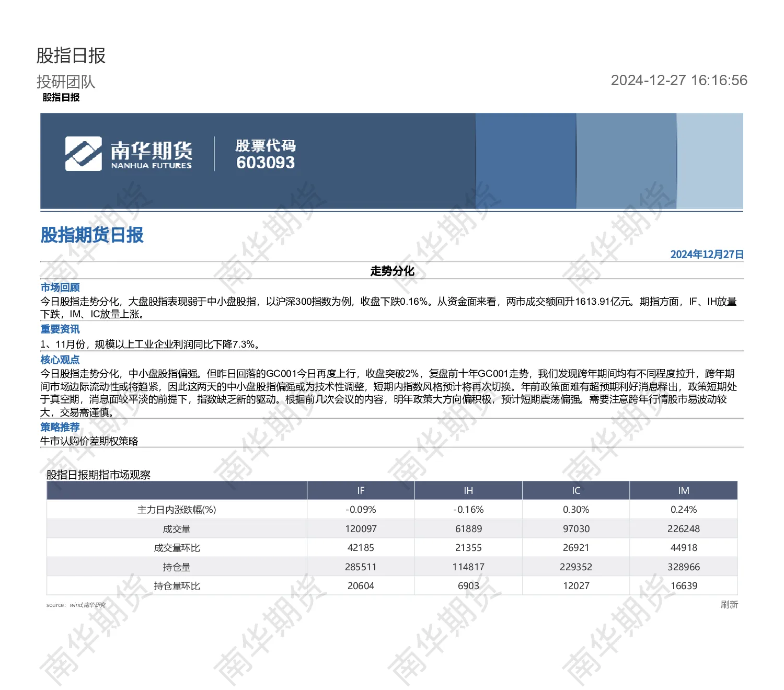Click the source: wind,南华研究 footnote
784x690 pixels.
(x=76, y=605)
